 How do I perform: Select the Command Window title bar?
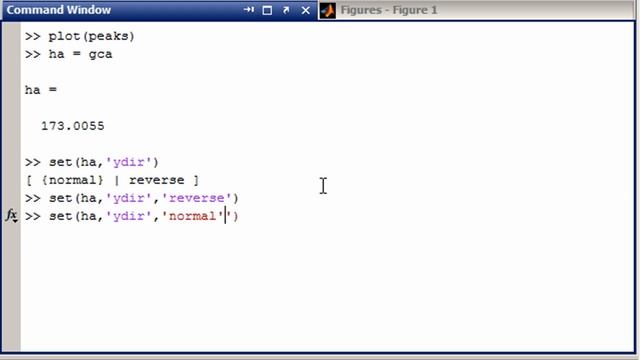pyautogui.click(x=159, y=10)
